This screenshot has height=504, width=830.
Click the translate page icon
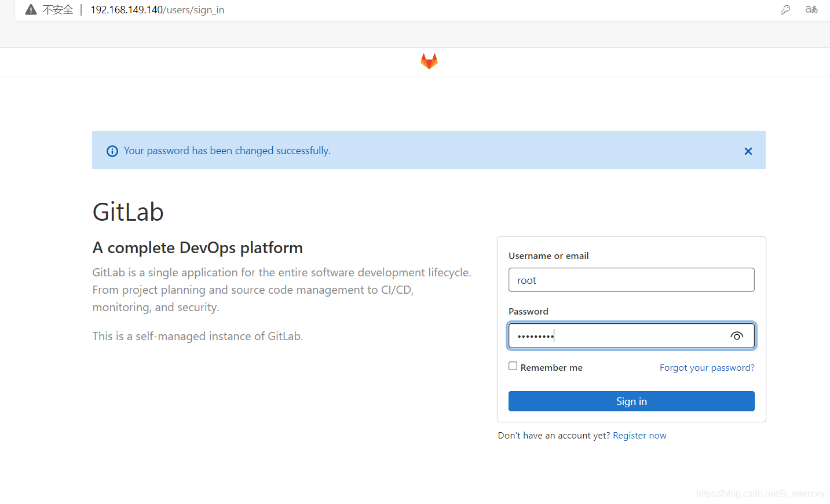tap(811, 10)
